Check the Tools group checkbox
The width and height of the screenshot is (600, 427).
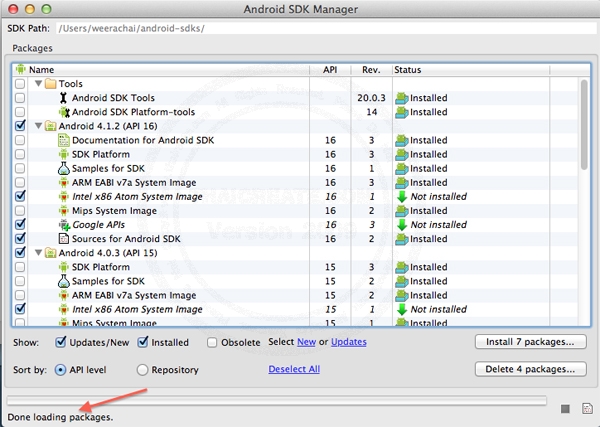(x=20, y=84)
